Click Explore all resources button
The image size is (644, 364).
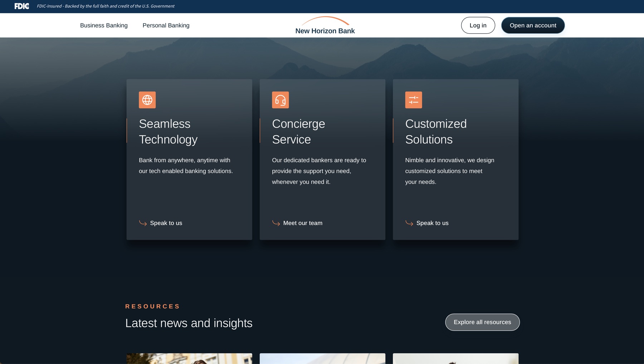[482, 322]
